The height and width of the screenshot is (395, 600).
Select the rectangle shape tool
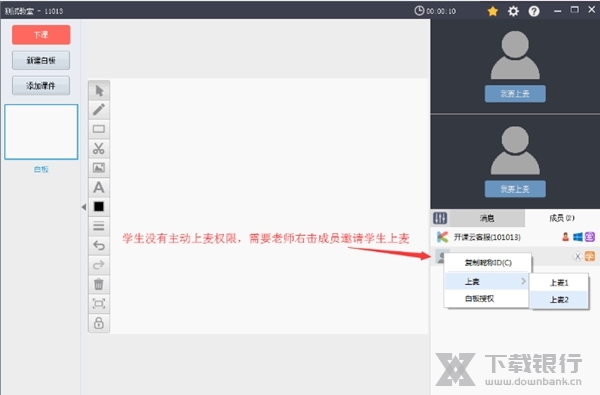99,129
